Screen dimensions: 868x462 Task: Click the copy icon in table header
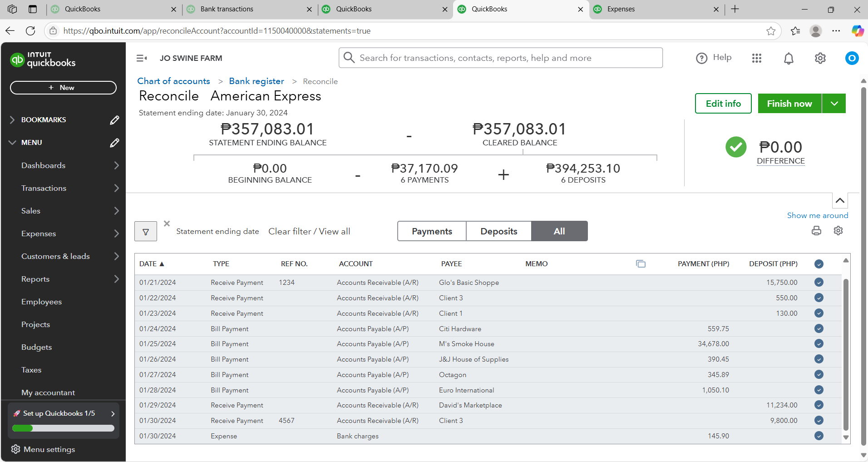coord(641,264)
